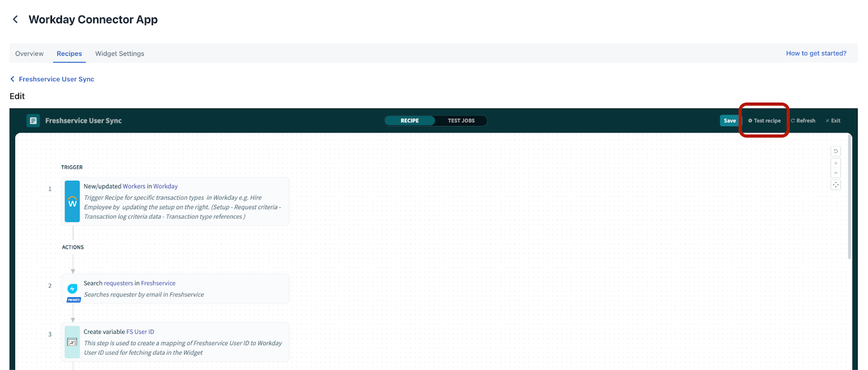This screenshot has width=868, height=370.
Task: Zoom out on the canvas with the minus icon
Action: click(835, 173)
